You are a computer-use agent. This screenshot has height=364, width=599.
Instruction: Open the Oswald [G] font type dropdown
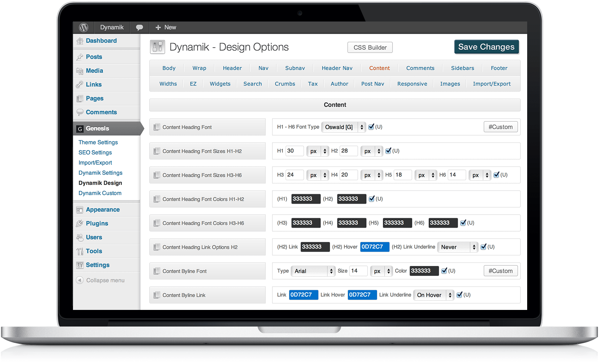pyautogui.click(x=344, y=127)
